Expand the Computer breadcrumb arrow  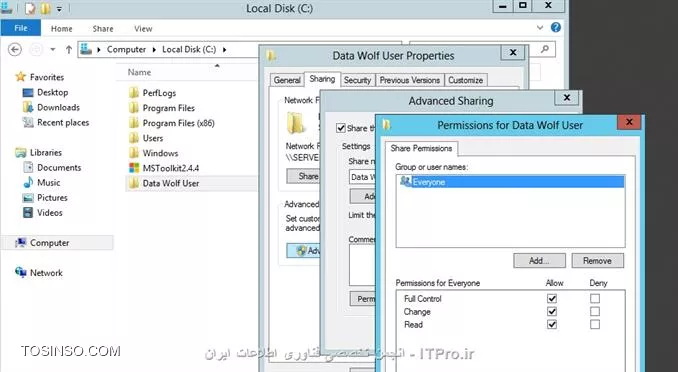tap(154, 49)
